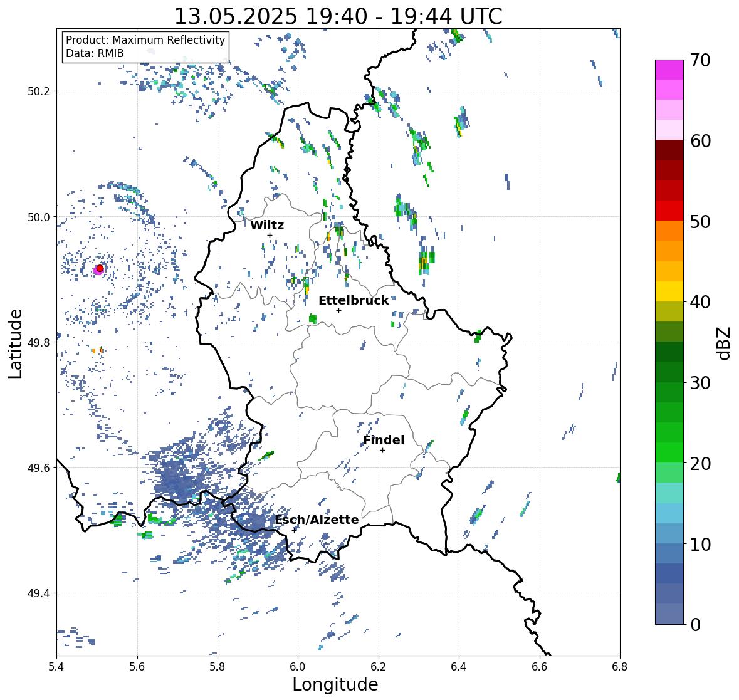Viewport: 739px width, 700px height.
Task: Click the title 13.05.2025 19:40 - 19:44 UTC
Action: click(338, 16)
